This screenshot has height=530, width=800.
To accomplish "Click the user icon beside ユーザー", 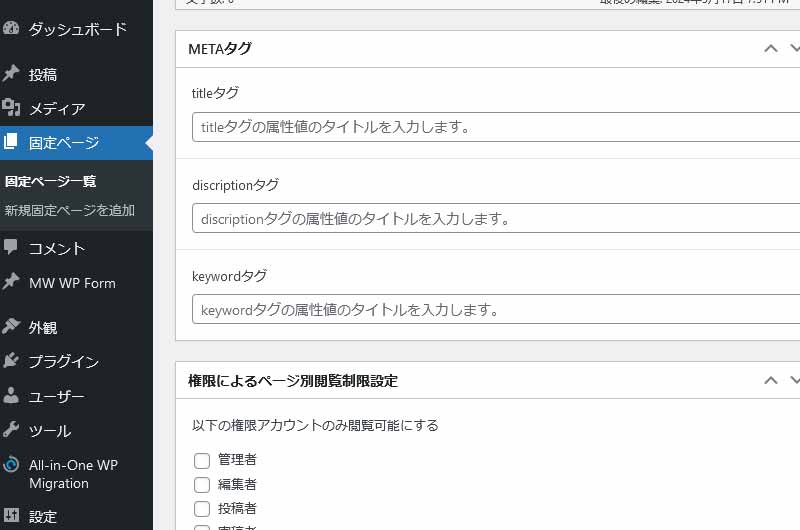I will 11,395.
